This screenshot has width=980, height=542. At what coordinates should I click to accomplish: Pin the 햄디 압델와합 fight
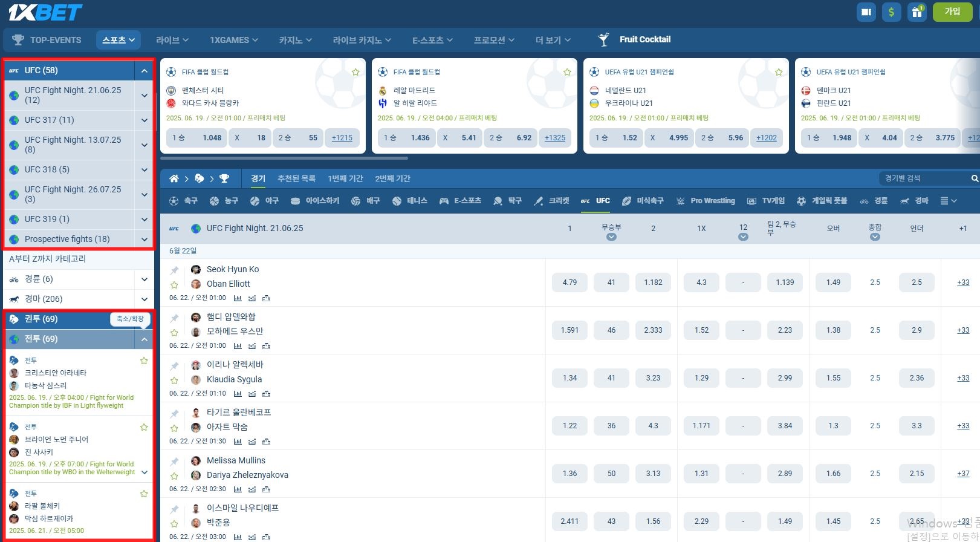click(174, 318)
